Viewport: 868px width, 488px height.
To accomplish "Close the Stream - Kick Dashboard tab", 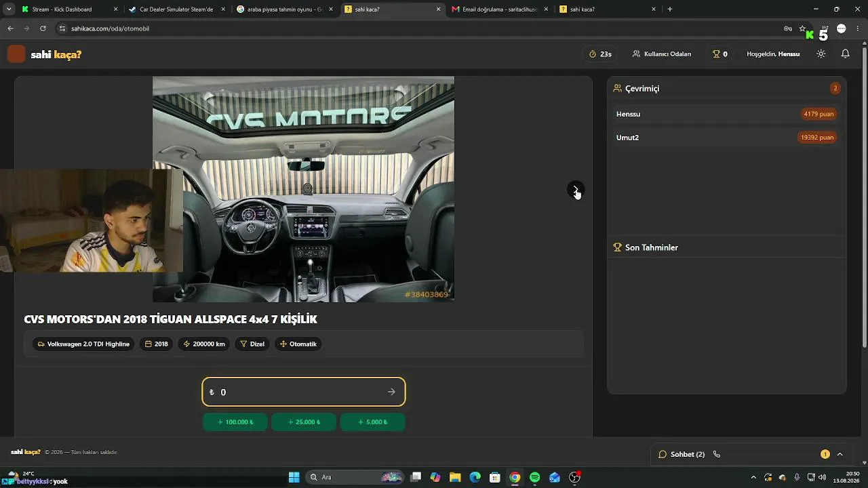I will coord(115,9).
